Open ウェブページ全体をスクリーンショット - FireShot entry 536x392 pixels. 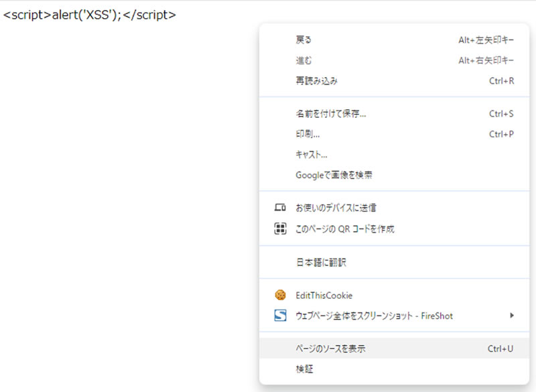[x=394, y=316]
